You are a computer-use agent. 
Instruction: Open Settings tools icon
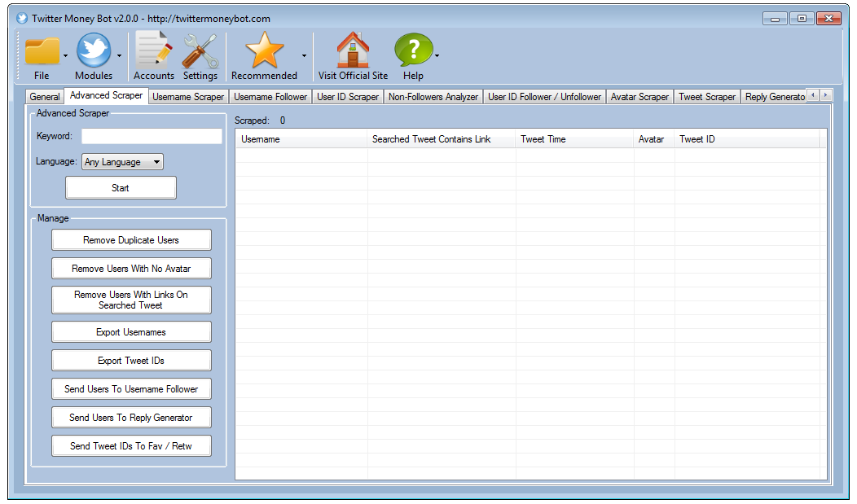200,50
